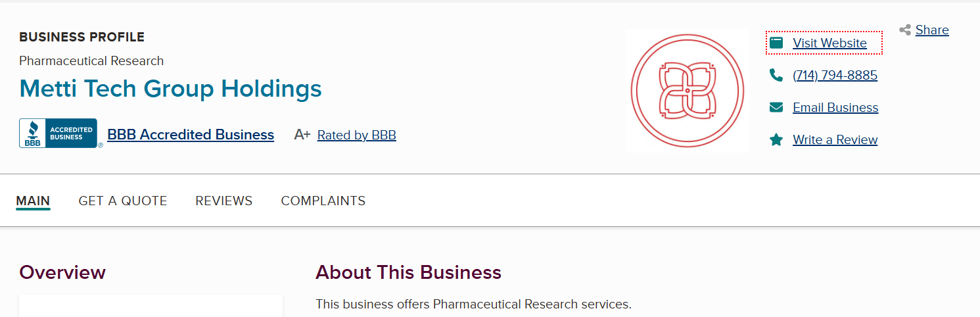Call the (714) 794-8885 phone link
This screenshot has height=317, width=980.
[x=835, y=76]
